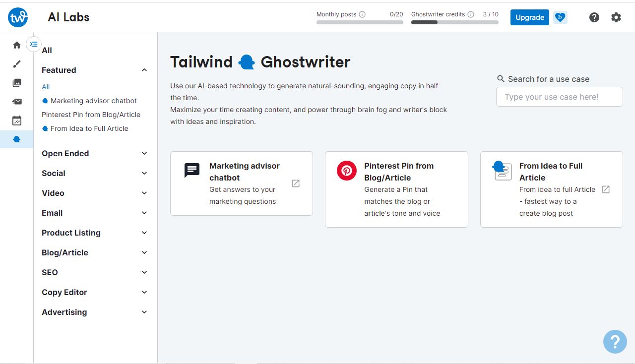The image size is (635, 364).
Task: Expand the Social category
Action: [144, 173]
